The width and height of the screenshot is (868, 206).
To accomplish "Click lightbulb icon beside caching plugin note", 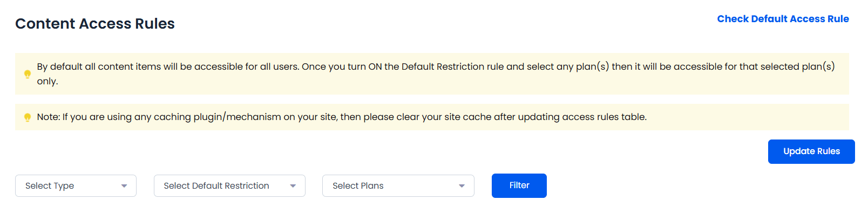I will coord(28,117).
